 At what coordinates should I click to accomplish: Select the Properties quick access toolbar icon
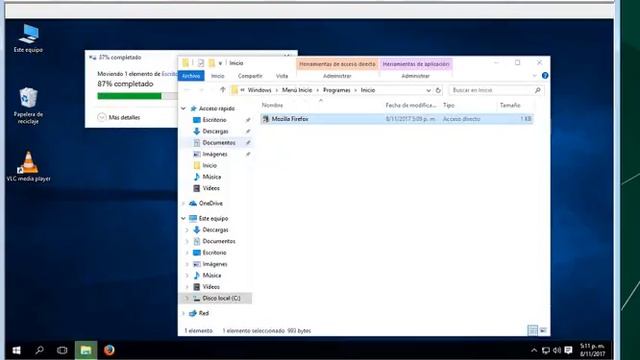point(201,63)
